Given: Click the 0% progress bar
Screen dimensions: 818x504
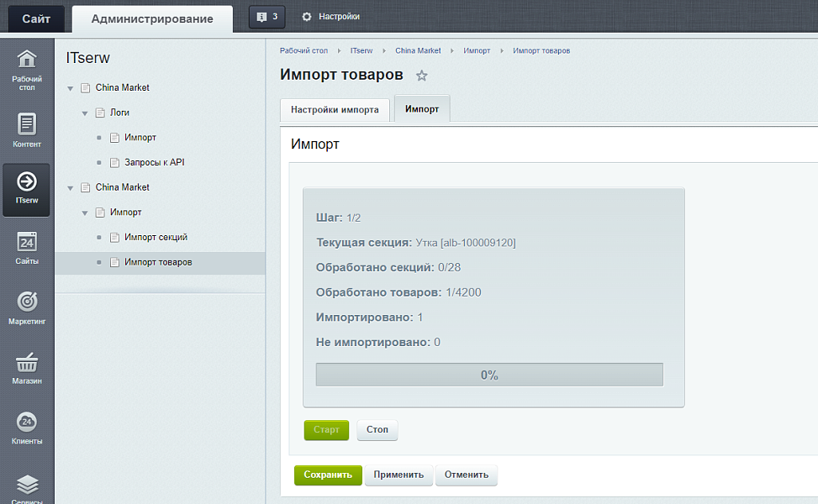Looking at the screenshot, I should tap(488, 374).
